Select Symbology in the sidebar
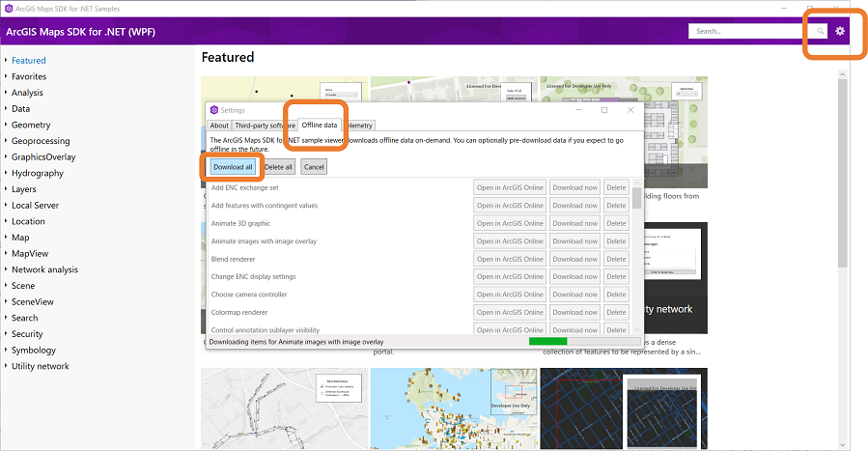Image resolution: width=868 pixels, height=451 pixels. [x=34, y=350]
